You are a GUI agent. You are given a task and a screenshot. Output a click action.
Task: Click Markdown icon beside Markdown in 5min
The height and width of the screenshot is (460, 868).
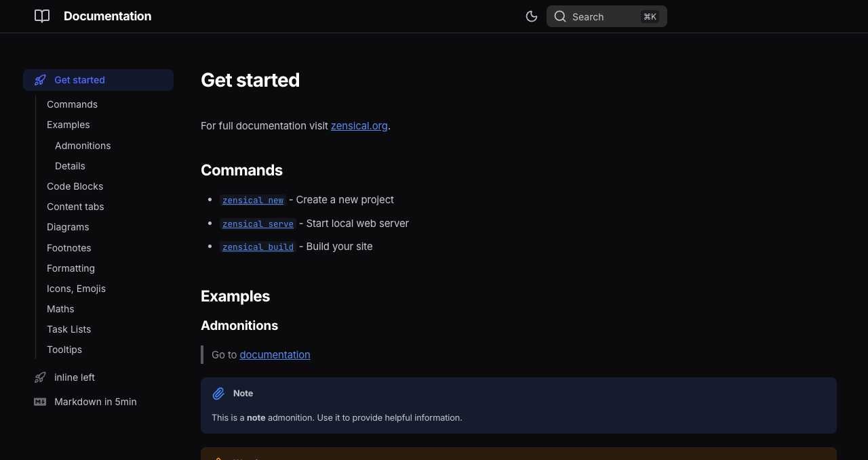click(40, 402)
